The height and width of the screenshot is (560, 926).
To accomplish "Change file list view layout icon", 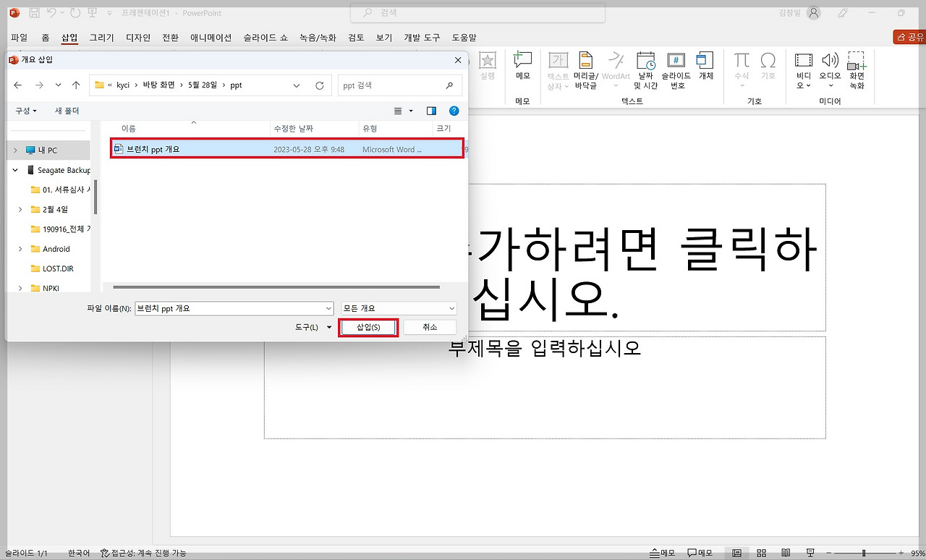I will tap(398, 111).
